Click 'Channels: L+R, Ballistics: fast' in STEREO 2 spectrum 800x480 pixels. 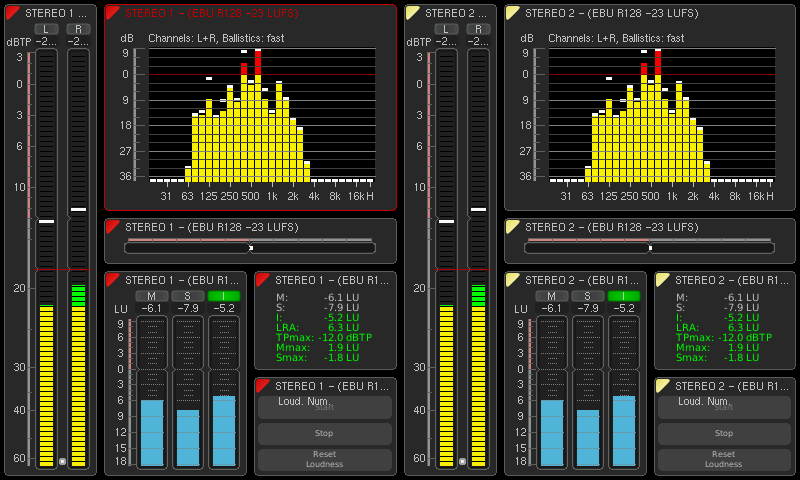point(616,38)
